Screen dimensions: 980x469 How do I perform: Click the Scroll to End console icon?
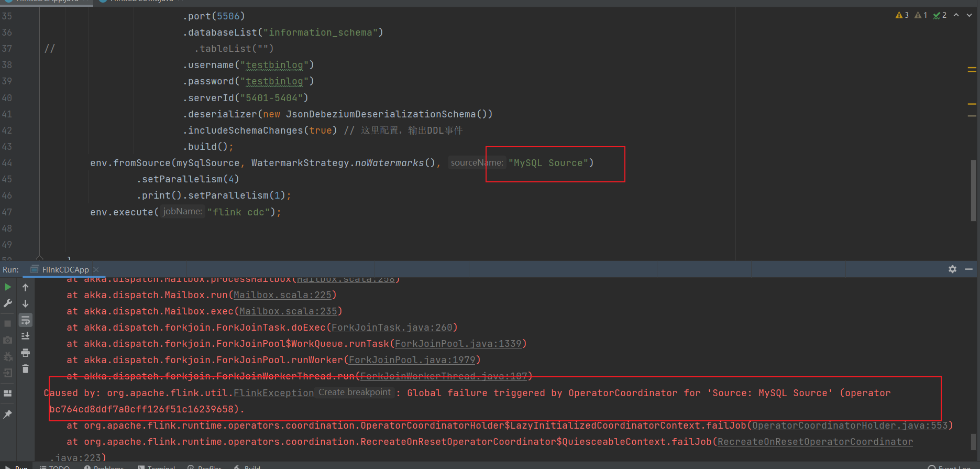[25, 336]
